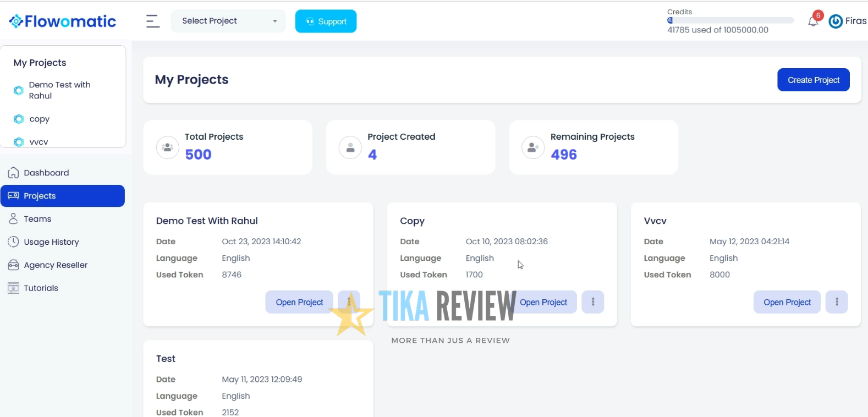Click the Usage History clock icon

[x=14, y=242]
